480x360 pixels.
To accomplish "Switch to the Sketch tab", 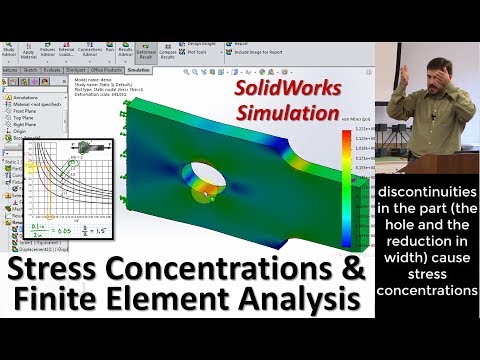I will click(x=30, y=70).
